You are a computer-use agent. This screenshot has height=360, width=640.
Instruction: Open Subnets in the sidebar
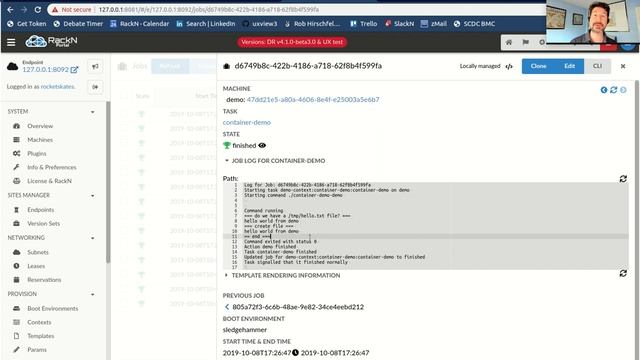coord(38,252)
